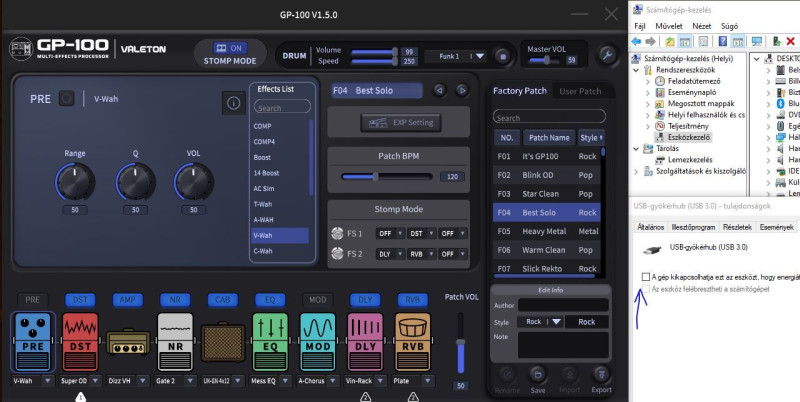
Task: Switch to the Factory Patch tab
Action: click(519, 91)
